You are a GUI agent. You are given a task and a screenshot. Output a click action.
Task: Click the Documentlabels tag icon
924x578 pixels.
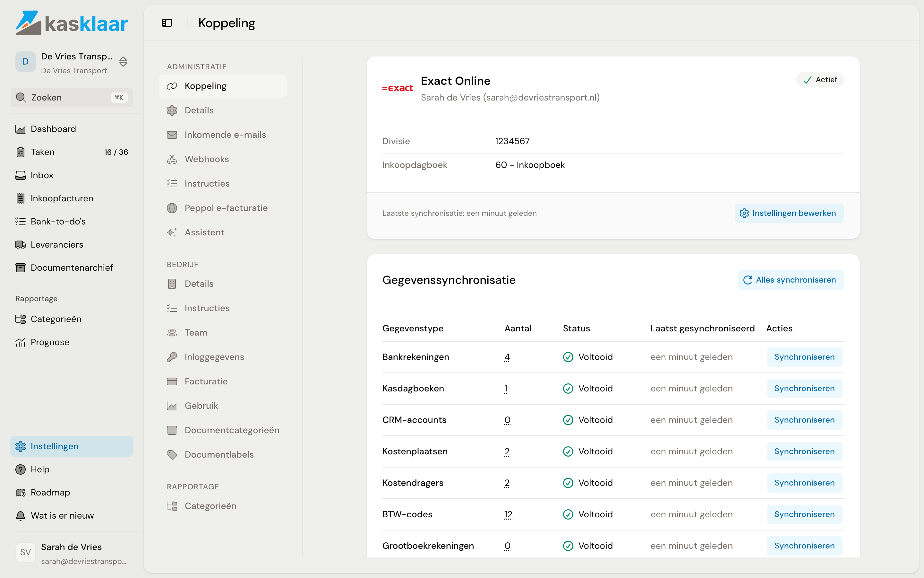(172, 454)
